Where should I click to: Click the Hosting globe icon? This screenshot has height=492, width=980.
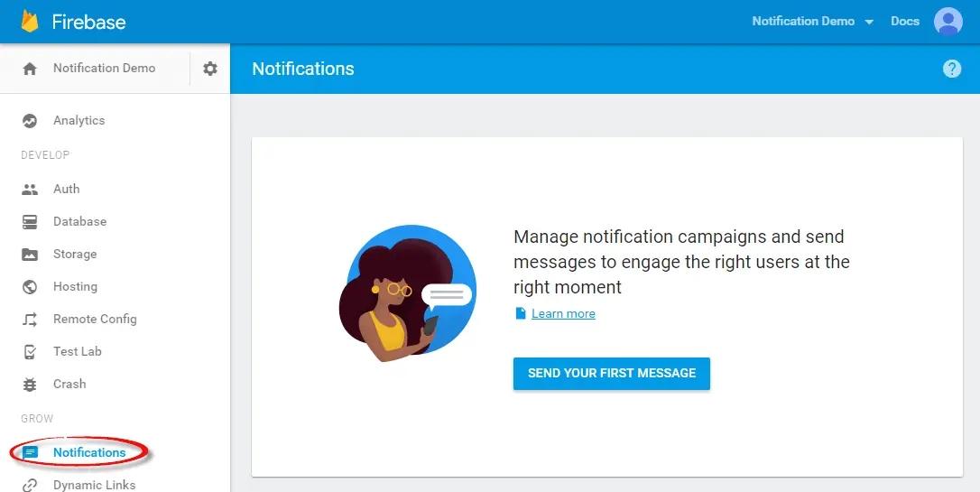[x=30, y=287]
